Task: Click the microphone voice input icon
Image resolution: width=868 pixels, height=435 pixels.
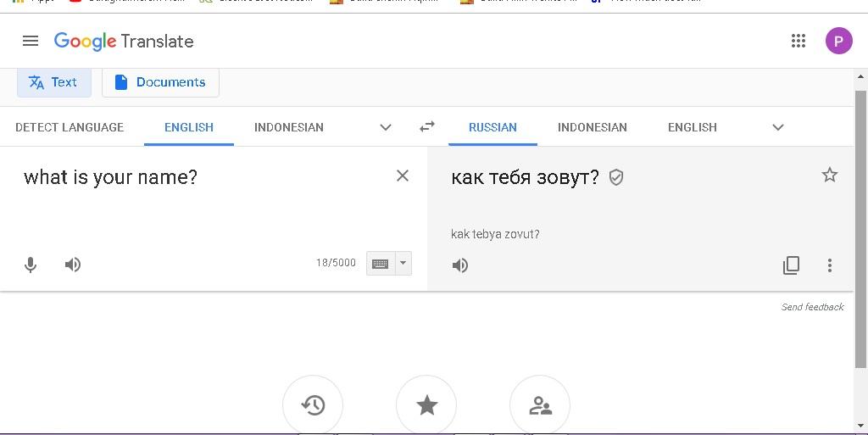Action: pyautogui.click(x=31, y=265)
